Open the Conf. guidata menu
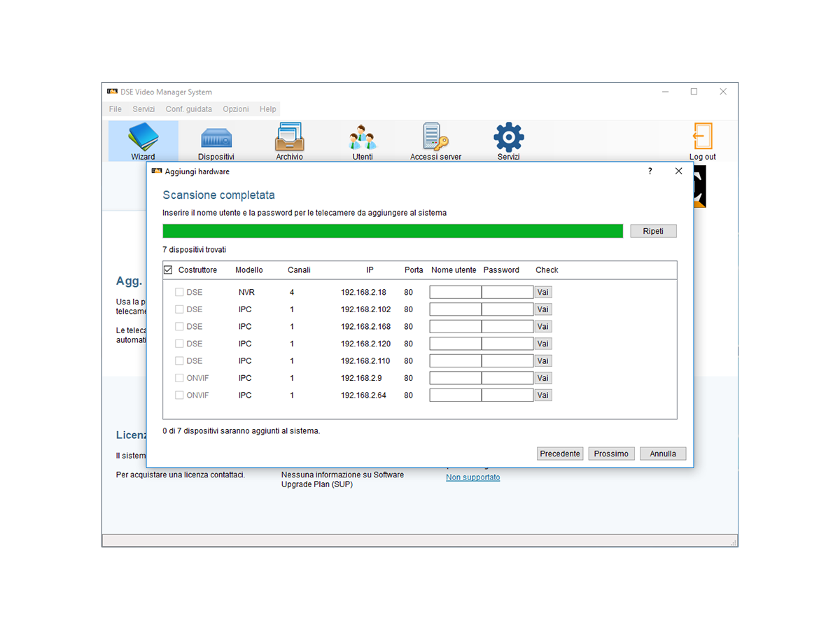 click(x=188, y=109)
